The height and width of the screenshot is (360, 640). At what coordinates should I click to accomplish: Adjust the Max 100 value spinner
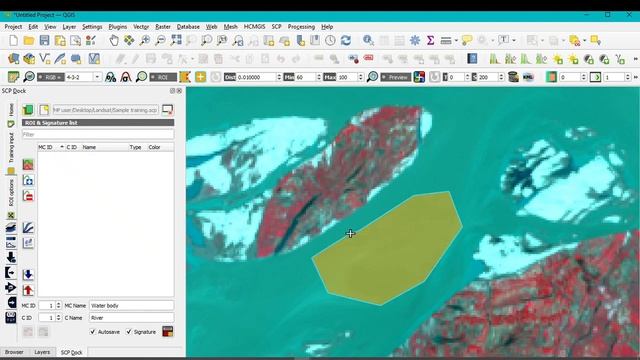pos(360,77)
